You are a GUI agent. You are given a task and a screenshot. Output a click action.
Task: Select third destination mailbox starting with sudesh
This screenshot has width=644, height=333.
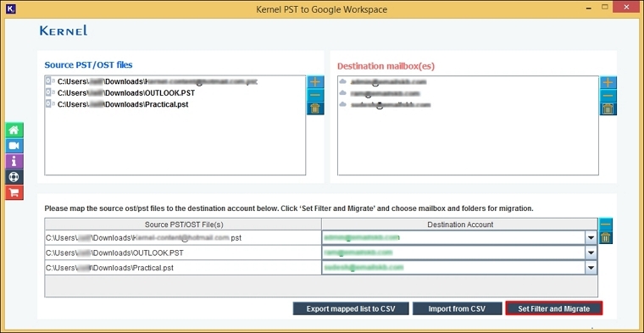pyautogui.click(x=390, y=105)
